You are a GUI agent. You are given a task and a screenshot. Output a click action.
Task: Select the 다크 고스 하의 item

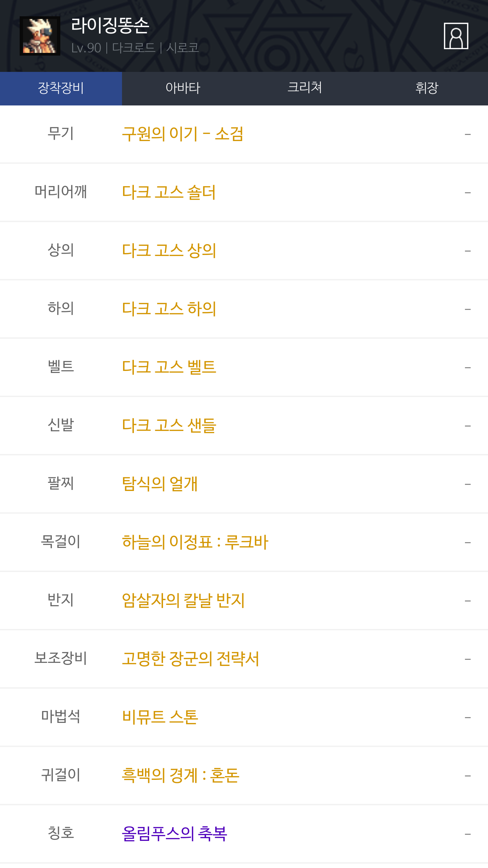(x=169, y=309)
